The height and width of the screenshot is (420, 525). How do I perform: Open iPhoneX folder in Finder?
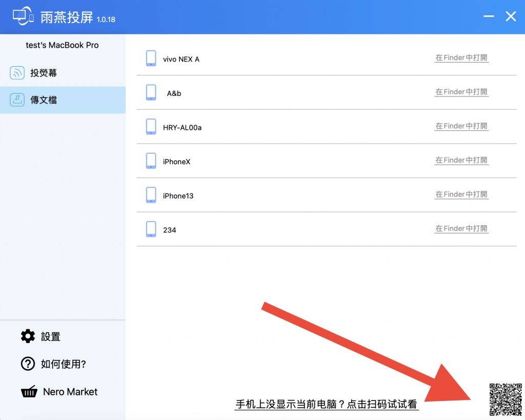point(461,160)
